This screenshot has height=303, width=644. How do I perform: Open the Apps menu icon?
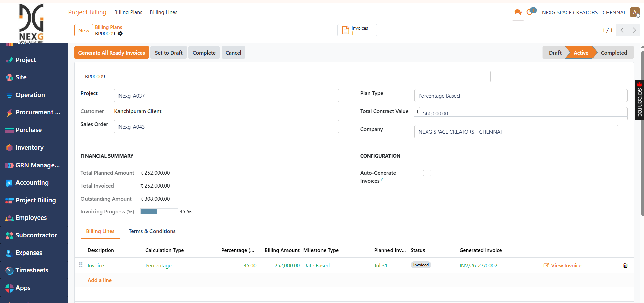pos(9,288)
